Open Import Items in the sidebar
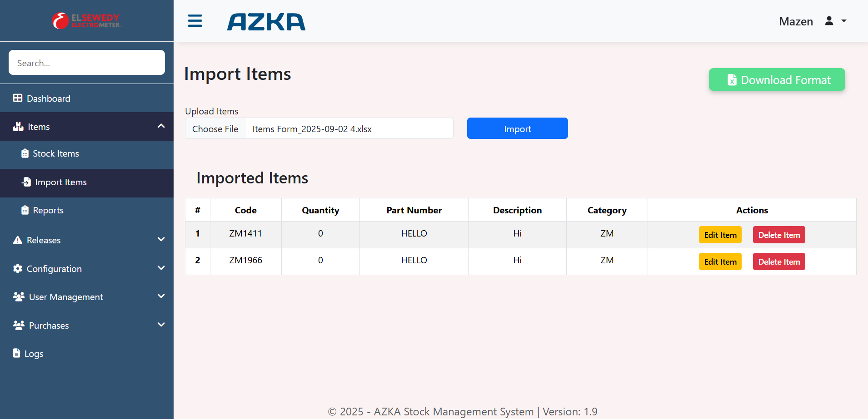 [60, 182]
